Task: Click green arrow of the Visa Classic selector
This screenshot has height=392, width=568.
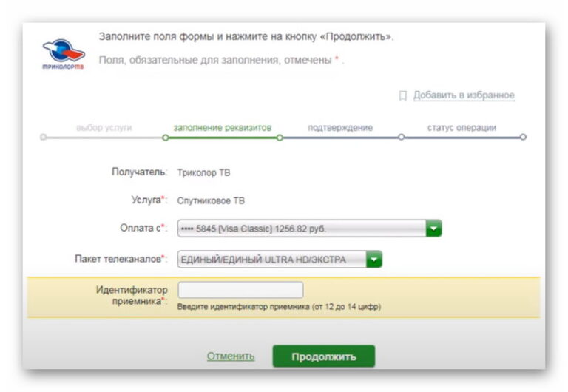Action: click(433, 229)
